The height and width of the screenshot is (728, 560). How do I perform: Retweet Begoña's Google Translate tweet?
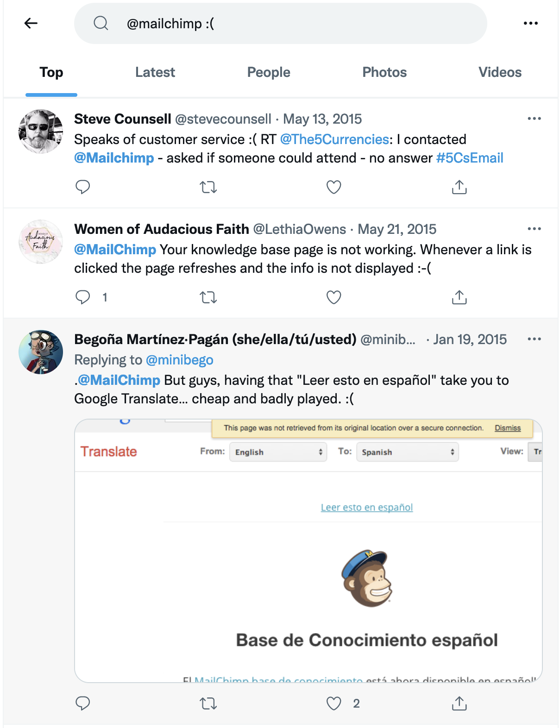(208, 704)
